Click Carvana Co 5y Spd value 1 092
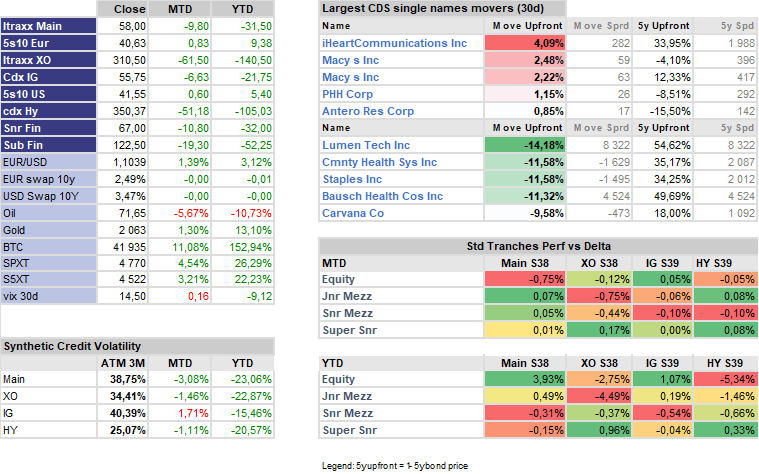Screen dimensions: 759x474 point(741,213)
